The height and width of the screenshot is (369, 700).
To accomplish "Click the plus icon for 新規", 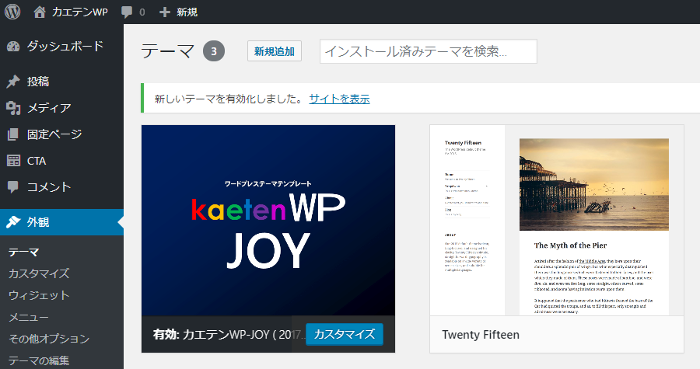I will [165, 12].
